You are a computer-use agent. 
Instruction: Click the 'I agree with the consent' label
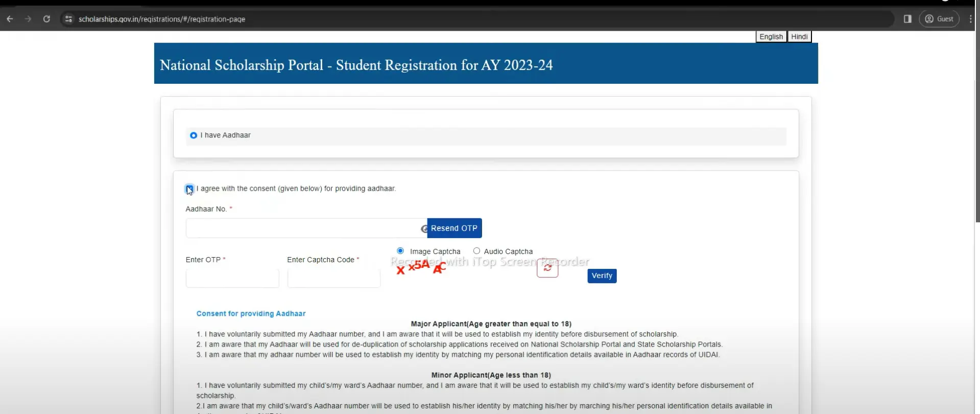coord(296,189)
